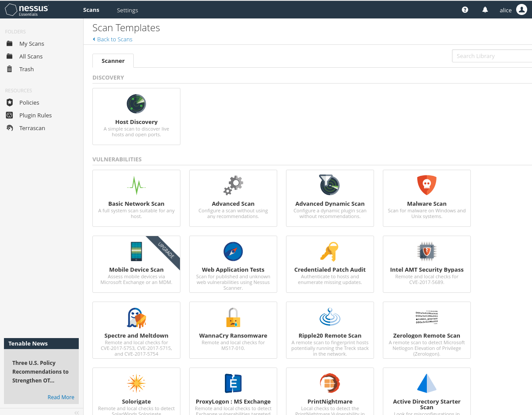Image resolution: width=532 pixels, height=415 pixels.
Task: Select the PrintNightmare icon
Action: (330, 383)
